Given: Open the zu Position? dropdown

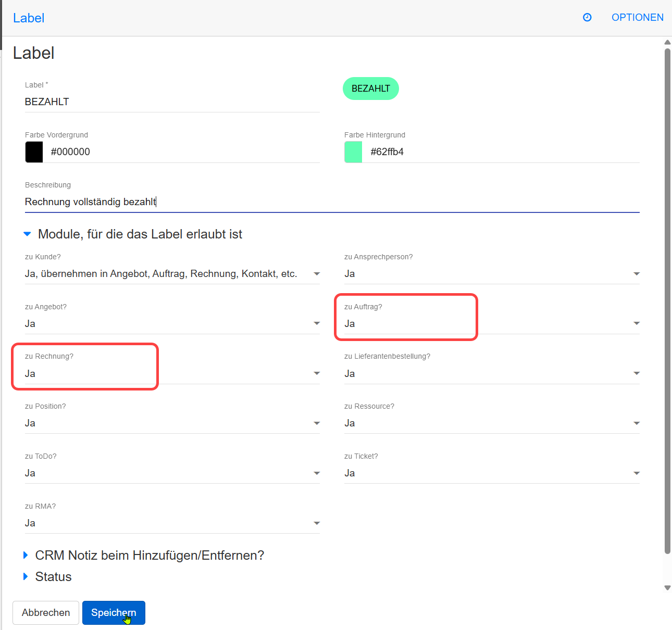Looking at the screenshot, I should point(172,423).
